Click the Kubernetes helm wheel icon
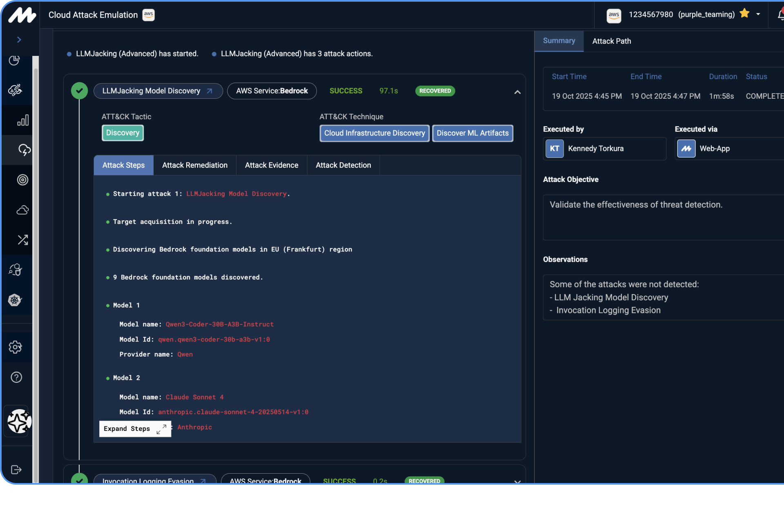Viewport: 784px width, 532px height. (x=15, y=300)
